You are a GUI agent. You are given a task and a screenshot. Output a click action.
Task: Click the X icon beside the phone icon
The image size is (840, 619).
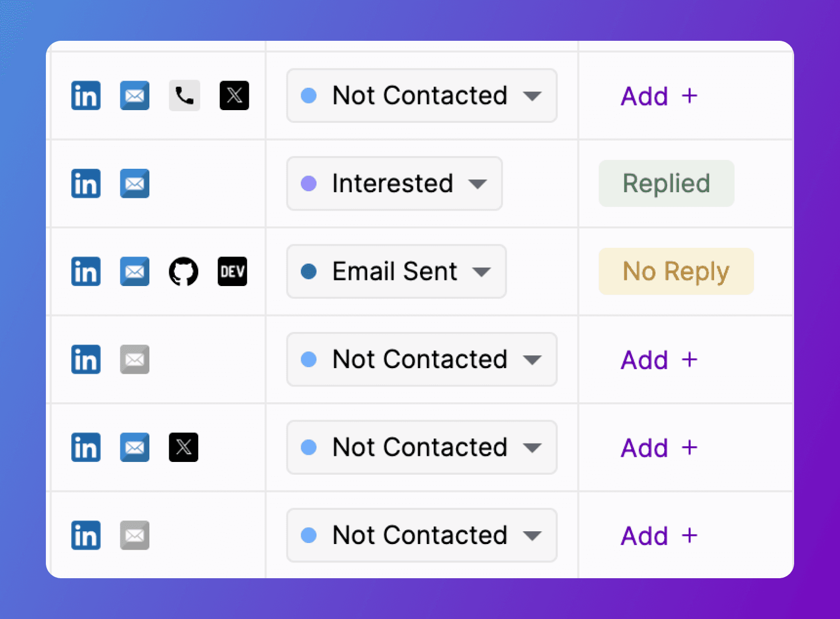coord(234,95)
